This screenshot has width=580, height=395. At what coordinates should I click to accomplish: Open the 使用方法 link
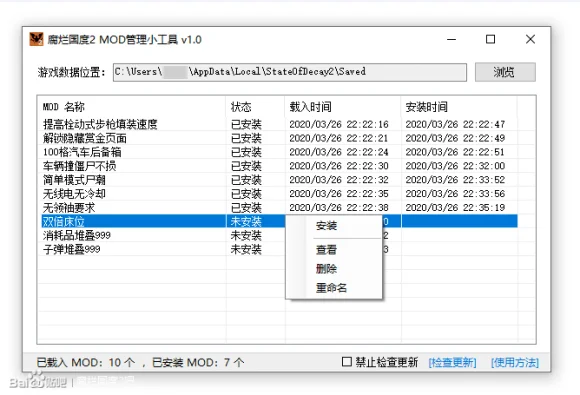click(515, 362)
